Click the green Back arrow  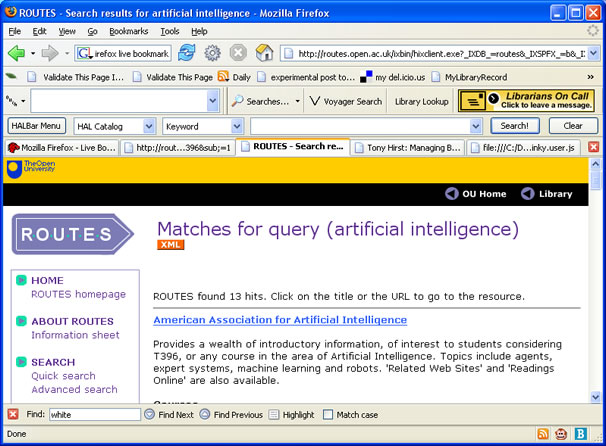[x=16, y=53]
